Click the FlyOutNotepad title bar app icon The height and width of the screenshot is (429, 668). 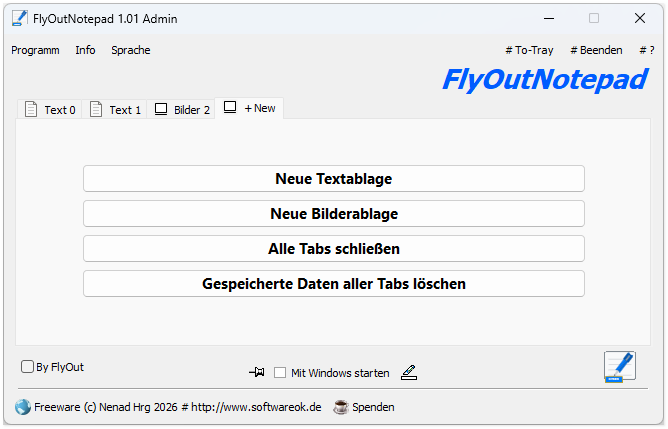pyautogui.click(x=20, y=18)
